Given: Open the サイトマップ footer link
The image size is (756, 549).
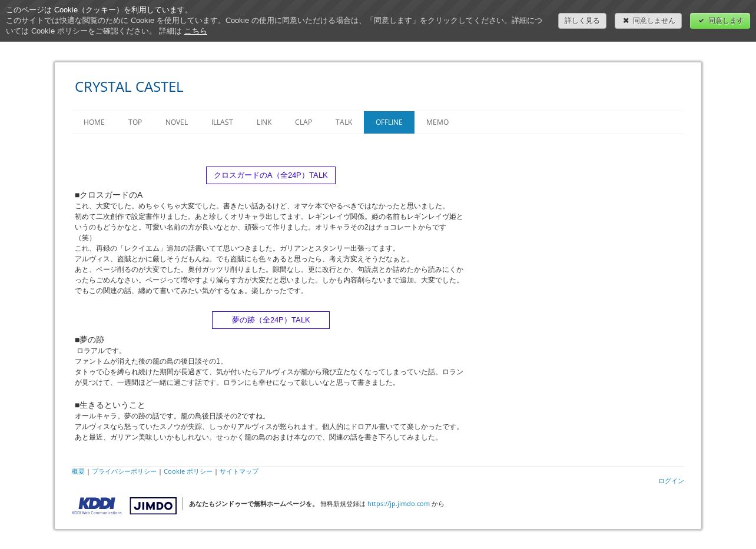Looking at the screenshot, I should click(239, 471).
